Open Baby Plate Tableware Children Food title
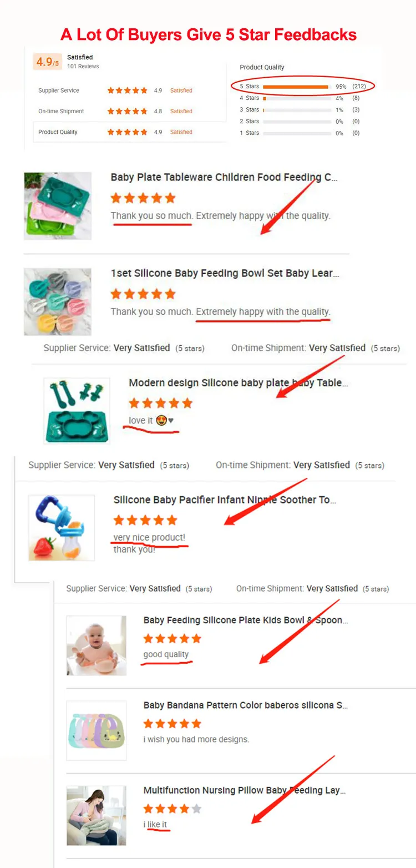Image resolution: width=416 pixels, height=868 pixels. [x=224, y=178]
